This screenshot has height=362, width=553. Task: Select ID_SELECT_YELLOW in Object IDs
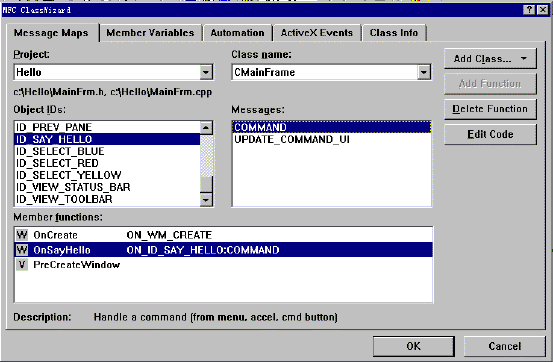107,175
